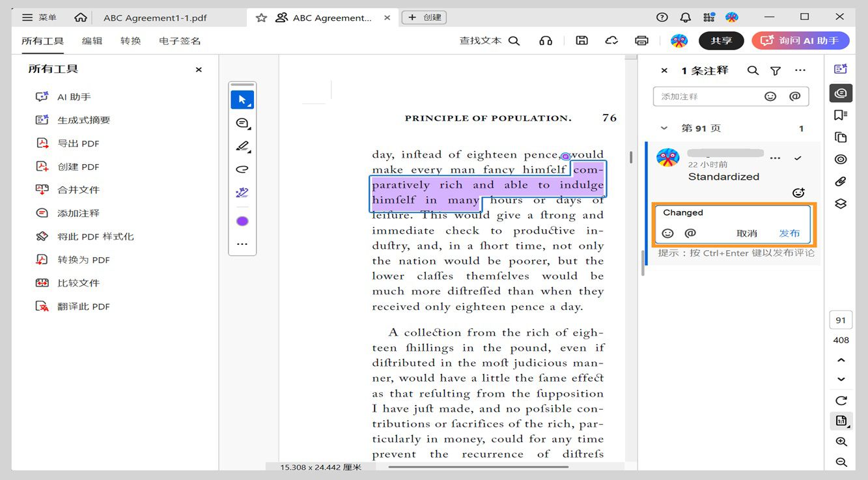Switch to ABC Agreement1-1.pdf tab
868x480 pixels.
pyautogui.click(x=155, y=18)
